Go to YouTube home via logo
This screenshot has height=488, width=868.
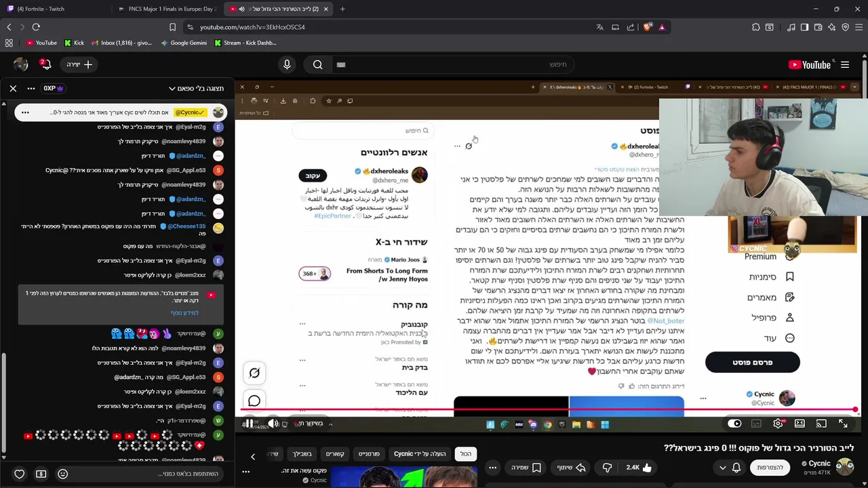tap(810, 65)
